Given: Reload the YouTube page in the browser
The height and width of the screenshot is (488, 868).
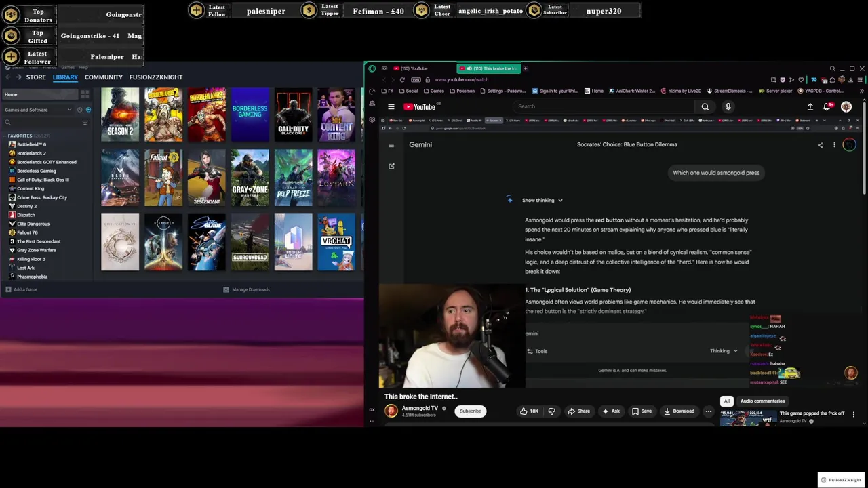Looking at the screenshot, I should 402,80.
